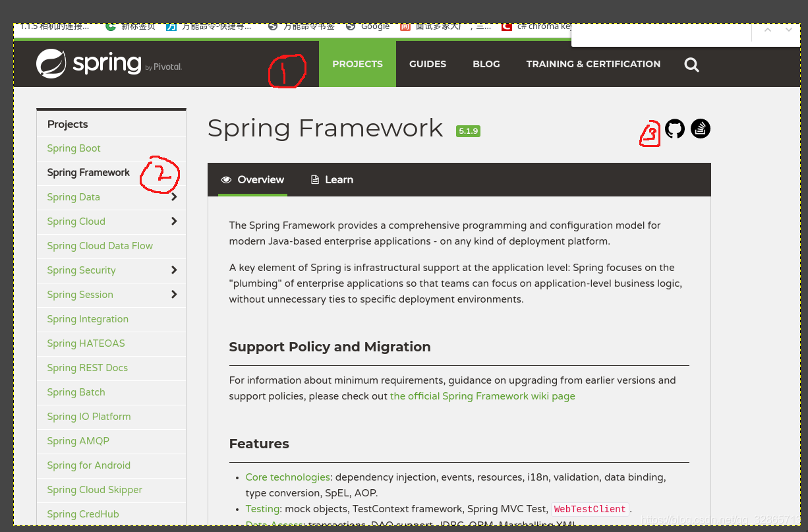
Task: Open the Core technologies feature link
Action: (287, 477)
